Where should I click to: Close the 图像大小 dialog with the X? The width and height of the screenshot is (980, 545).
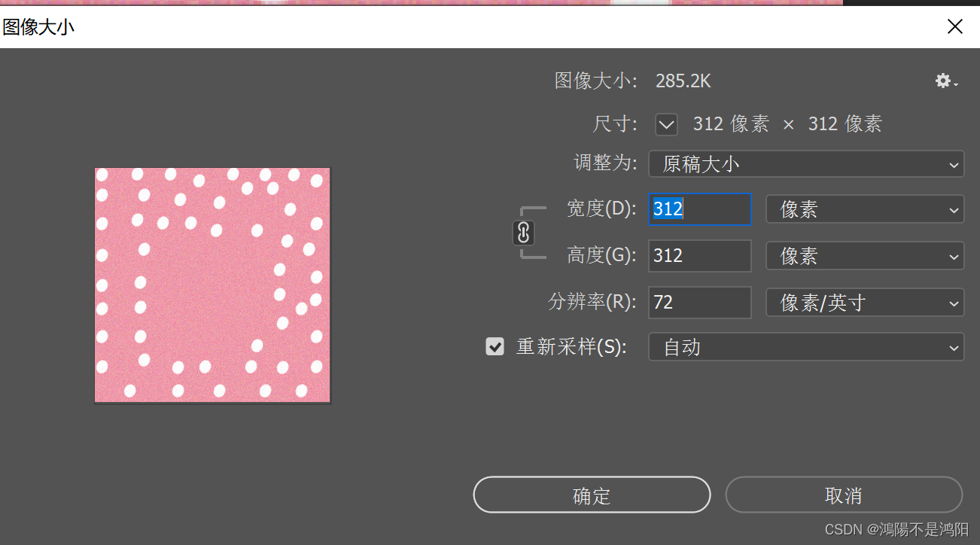click(x=954, y=26)
